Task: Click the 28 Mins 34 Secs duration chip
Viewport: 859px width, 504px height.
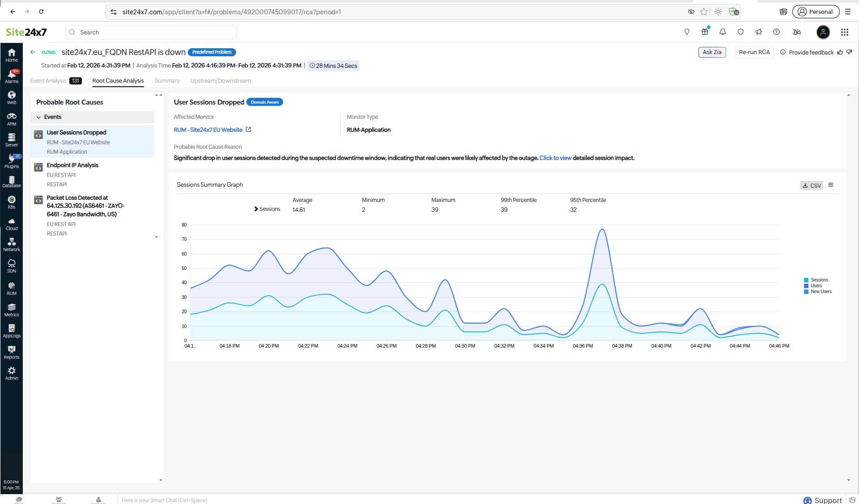Action: [x=334, y=66]
